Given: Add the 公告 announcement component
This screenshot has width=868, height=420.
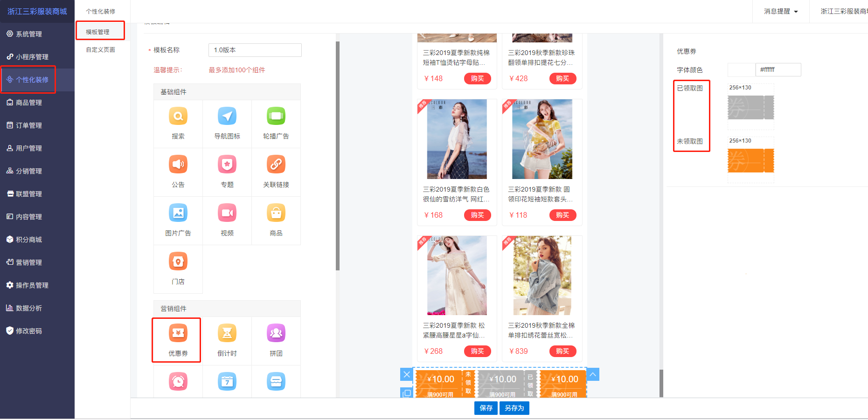Looking at the screenshot, I should point(178,172).
